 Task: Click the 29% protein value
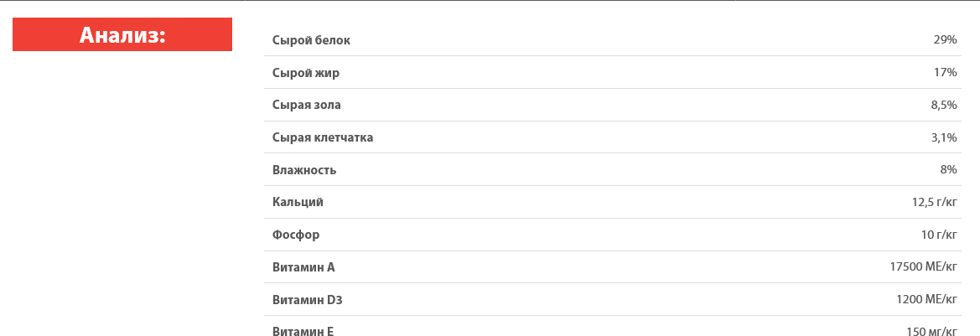coord(945,40)
